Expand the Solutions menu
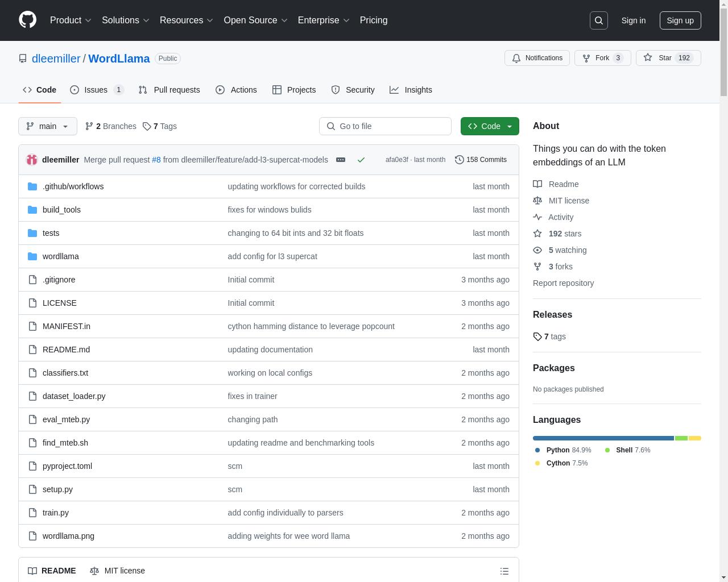Screen dimensions: 728x582 coord(126,20)
